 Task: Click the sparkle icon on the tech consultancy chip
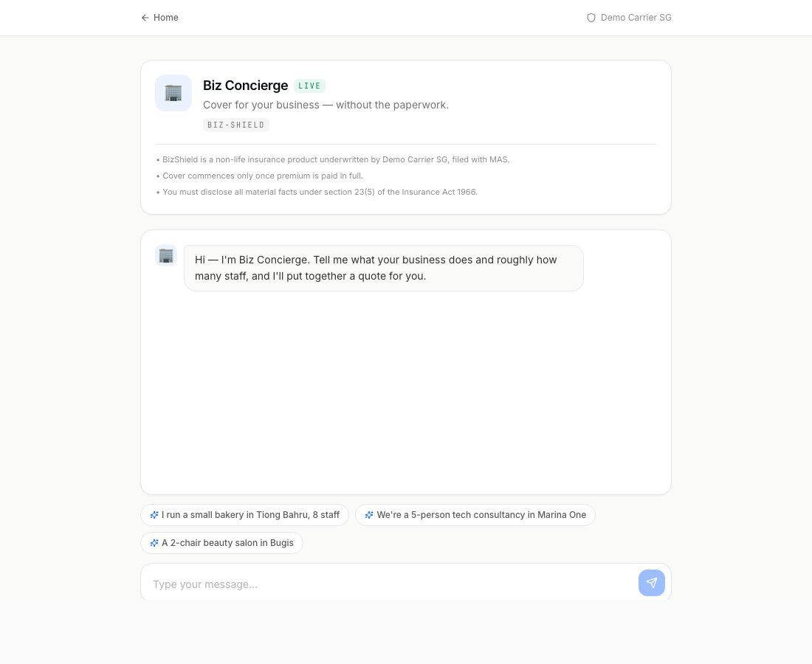(x=369, y=515)
